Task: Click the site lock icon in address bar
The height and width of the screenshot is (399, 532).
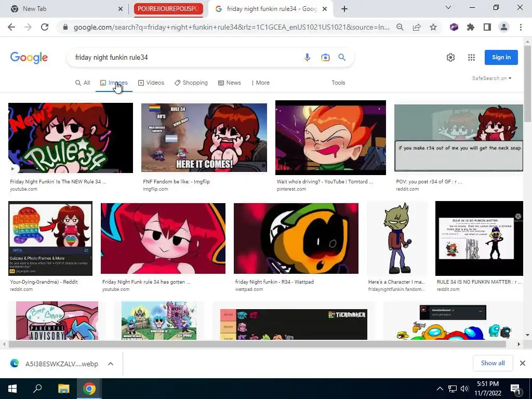Action: [65, 27]
